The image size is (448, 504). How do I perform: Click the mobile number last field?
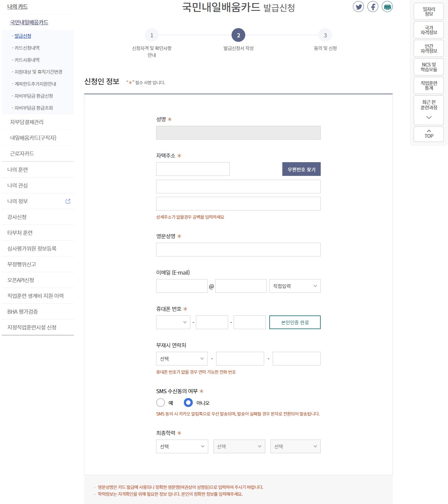(x=250, y=322)
